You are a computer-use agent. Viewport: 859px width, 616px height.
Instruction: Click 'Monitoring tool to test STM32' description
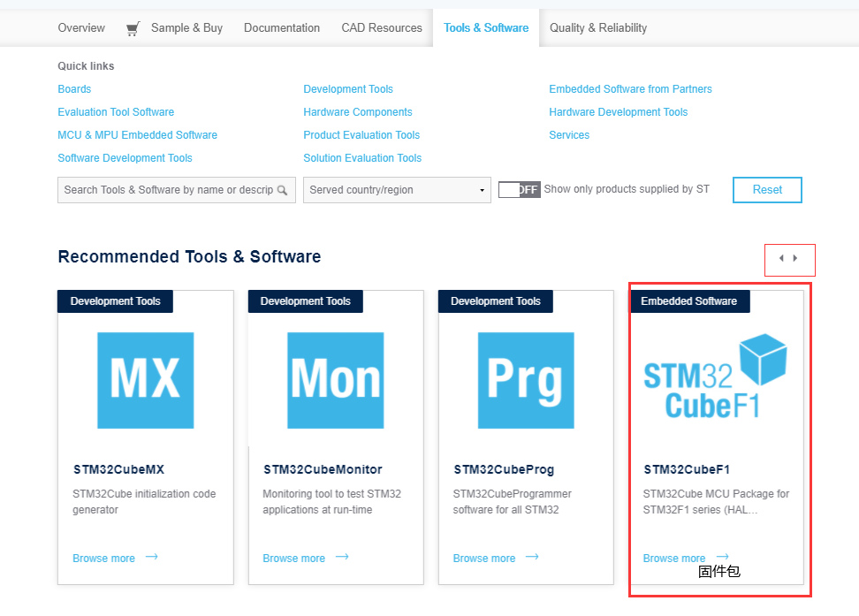click(x=332, y=501)
